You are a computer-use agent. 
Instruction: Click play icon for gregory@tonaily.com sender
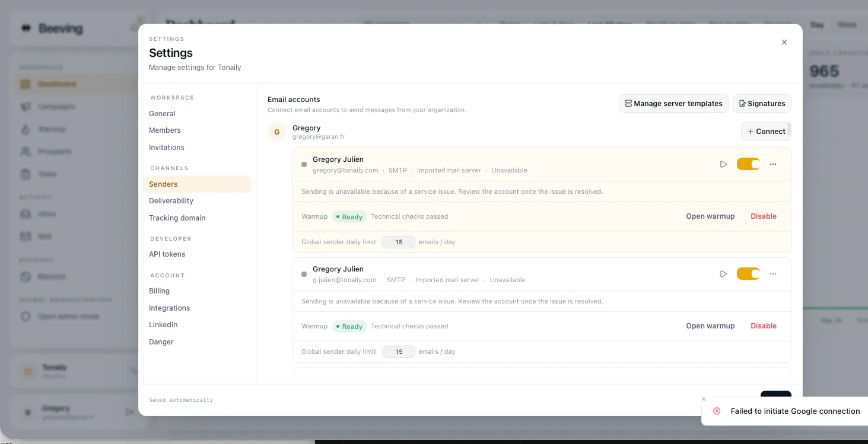click(723, 164)
